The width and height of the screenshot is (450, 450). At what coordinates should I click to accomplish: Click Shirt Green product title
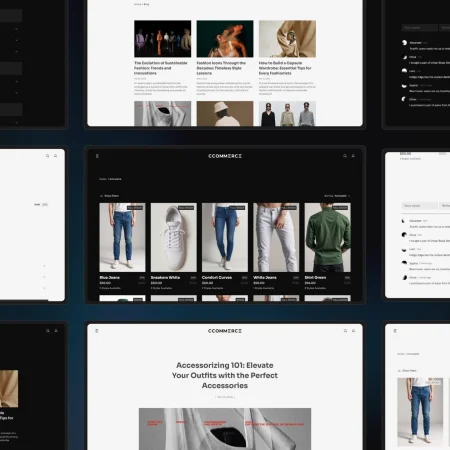[x=315, y=277]
